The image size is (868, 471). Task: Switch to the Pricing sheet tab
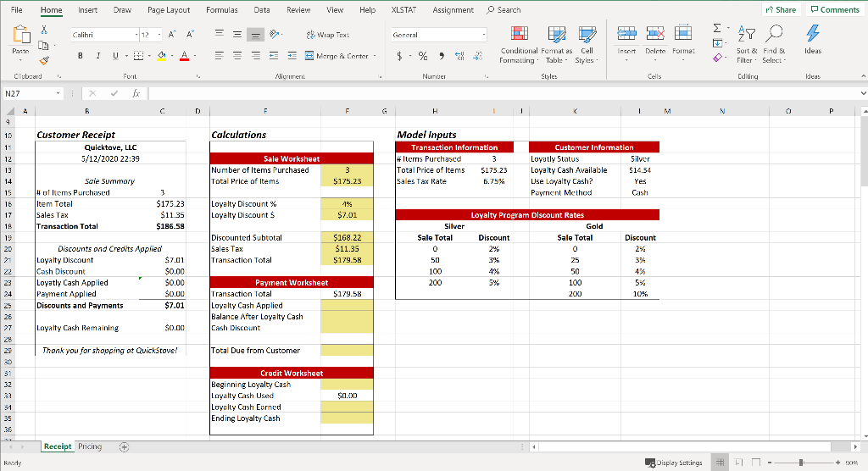[90, 446]
